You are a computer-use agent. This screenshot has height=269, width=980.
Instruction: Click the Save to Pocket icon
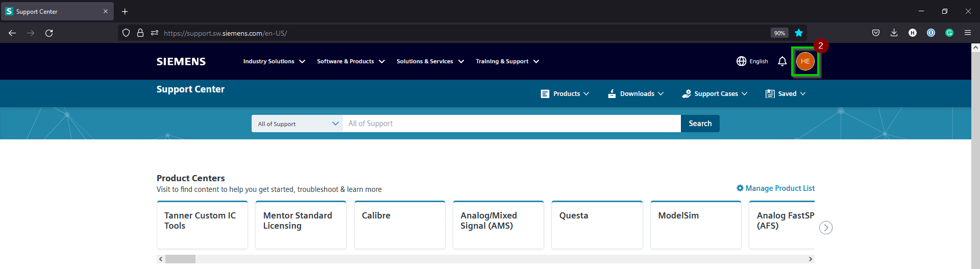875,33
